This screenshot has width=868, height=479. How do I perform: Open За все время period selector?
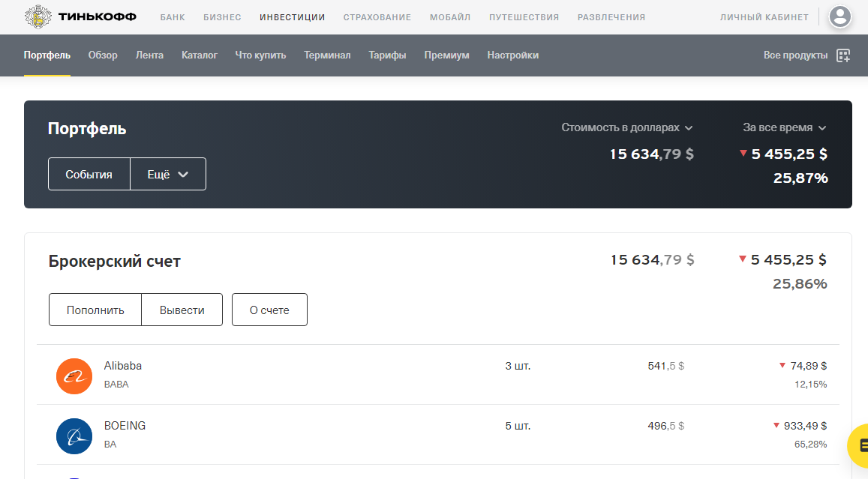(785, 127)
